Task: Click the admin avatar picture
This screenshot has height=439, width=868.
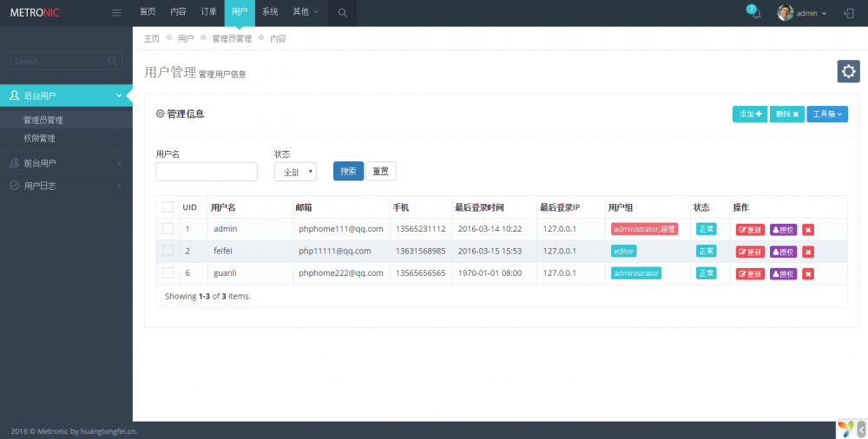Action: (785, 13)
